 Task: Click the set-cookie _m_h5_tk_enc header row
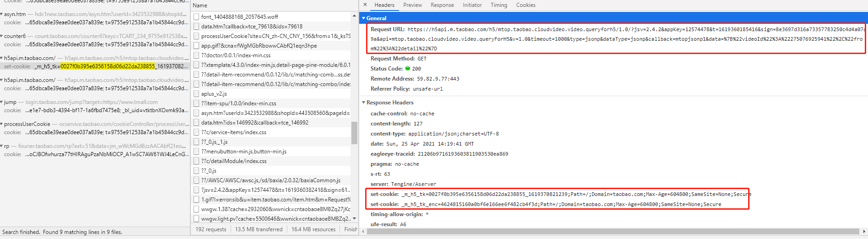coord(546,204)
